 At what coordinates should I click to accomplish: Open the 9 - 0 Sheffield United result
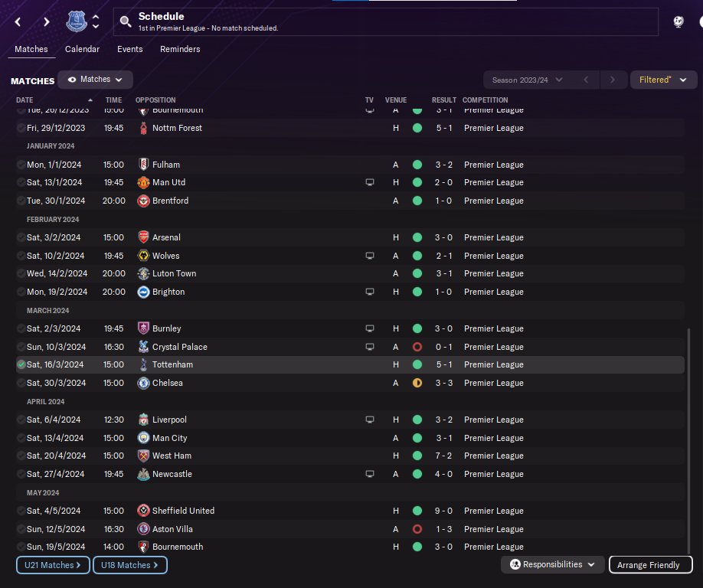pos(443,511)
